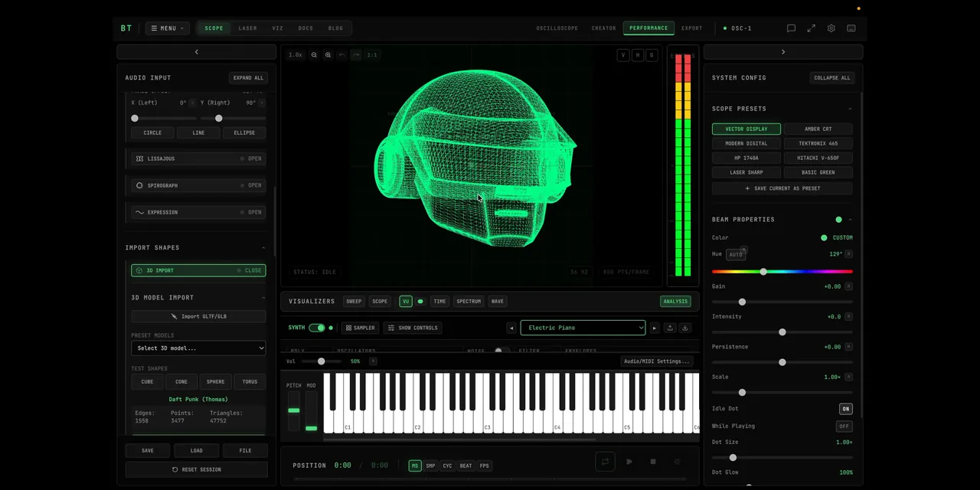Click the fullscreen expand arrows icon
Image resolution: width=980 pixels, height=490 pixels.
[811, 28]
